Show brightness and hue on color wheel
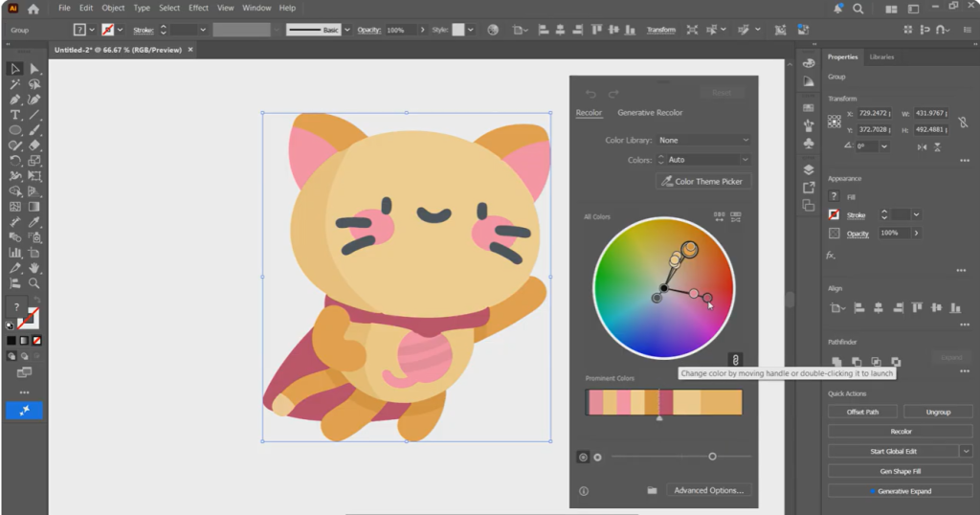Screen dimensions: 980x515 point(597,458)
